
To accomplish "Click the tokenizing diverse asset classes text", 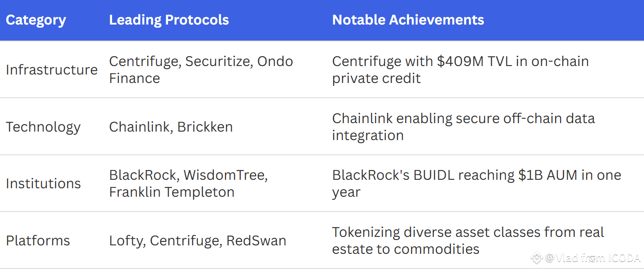I will tap(468, 240).
